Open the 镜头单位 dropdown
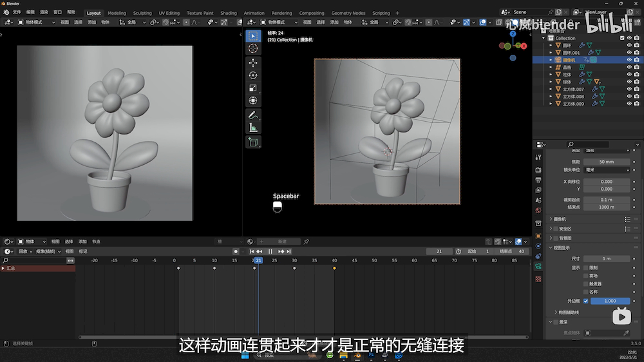The image size is (644, 362). [607, 169]
